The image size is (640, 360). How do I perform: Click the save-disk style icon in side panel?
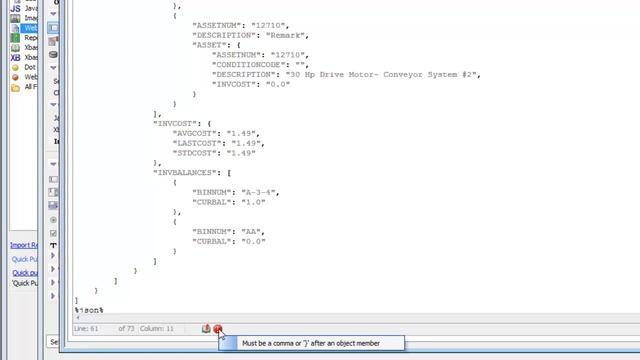(x=53, y=205)
